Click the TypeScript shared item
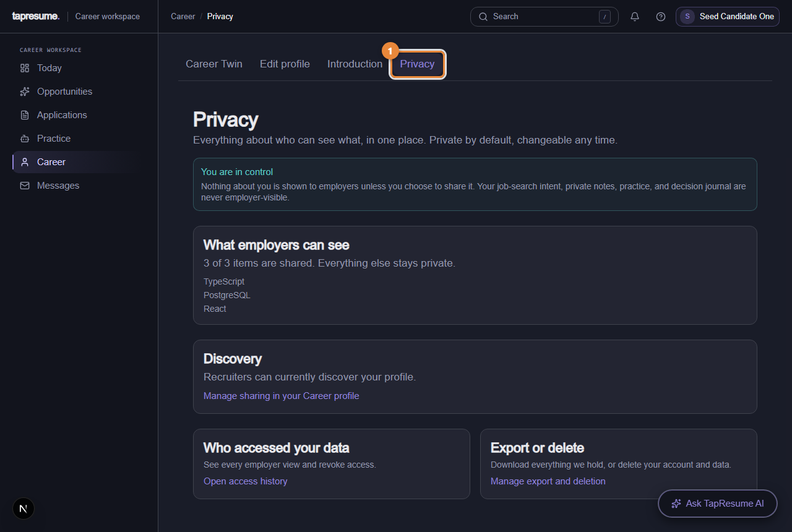The image size is (792, 532). (x=224, y=281)
